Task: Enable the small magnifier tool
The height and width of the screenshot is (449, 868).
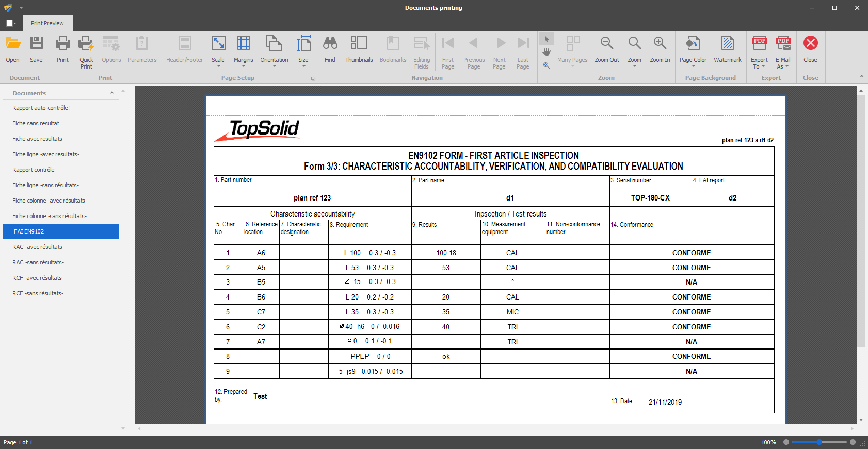Action: click(x=546, y=65)
